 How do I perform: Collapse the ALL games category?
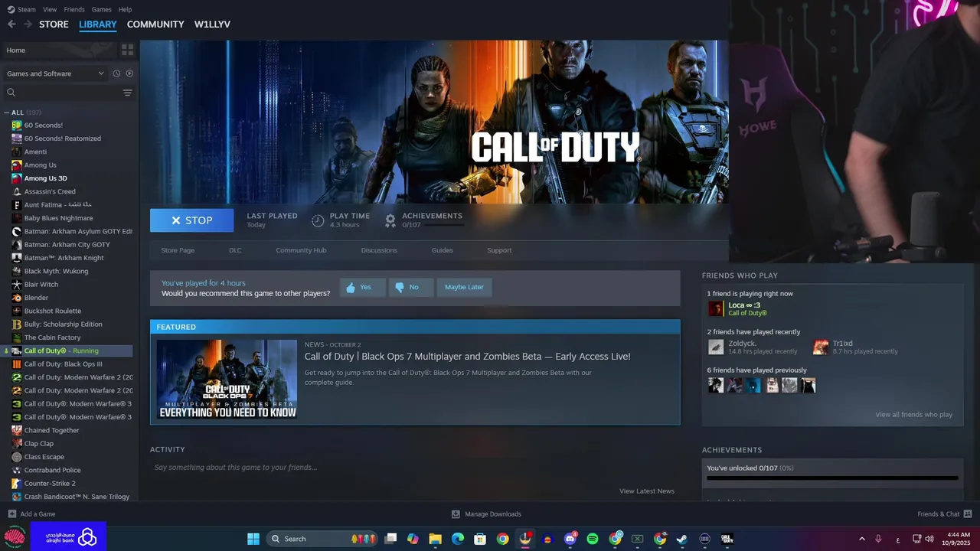[7, 112]
